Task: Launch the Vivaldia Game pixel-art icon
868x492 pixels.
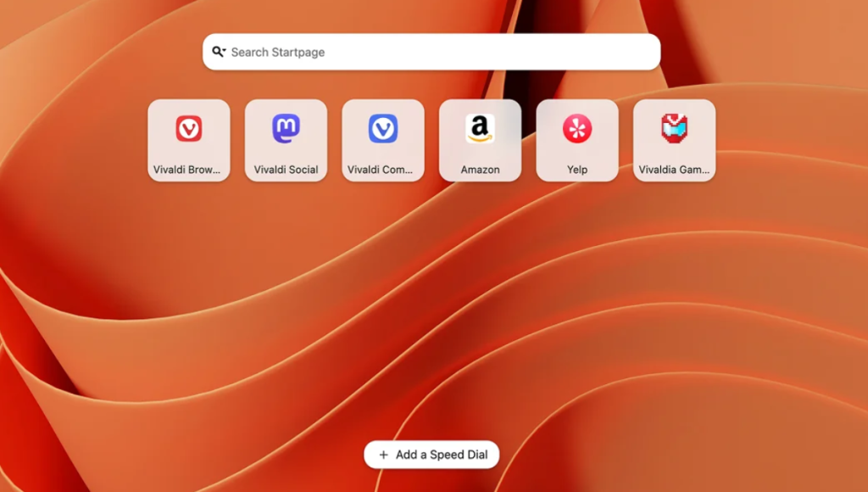Action: 674,129
